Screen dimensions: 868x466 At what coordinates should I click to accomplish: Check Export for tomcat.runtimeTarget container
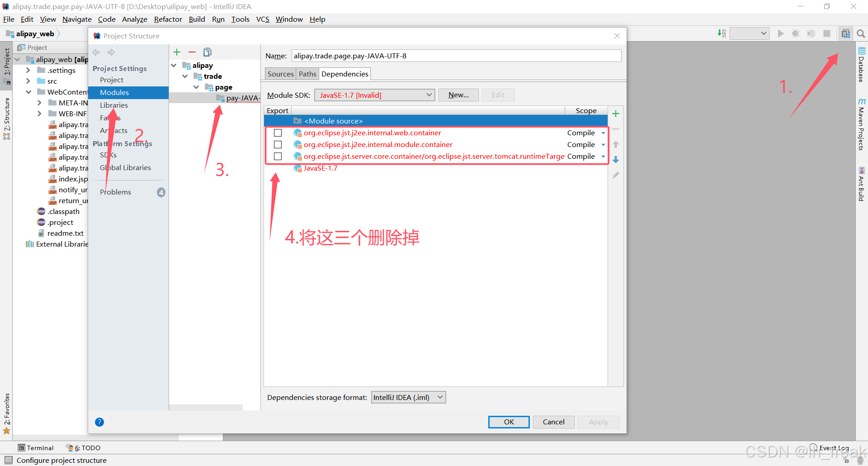tap(278, 157)
